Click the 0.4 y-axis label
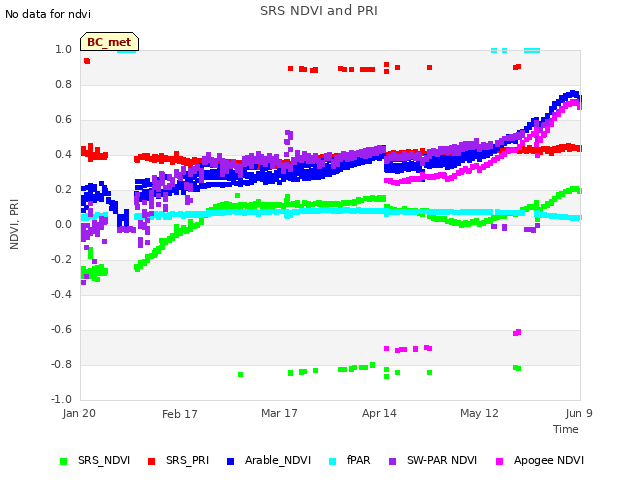Image resolution: width=640 pixels, height=480 pixels. pyautogui.click(x=64, y=154)
